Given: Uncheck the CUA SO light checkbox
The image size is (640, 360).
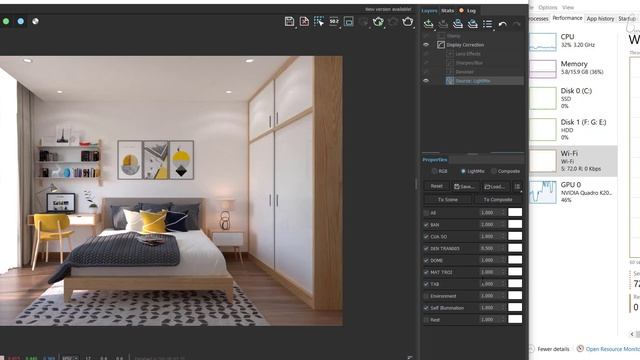Looking at the screenshot, I should pos(426,236).
